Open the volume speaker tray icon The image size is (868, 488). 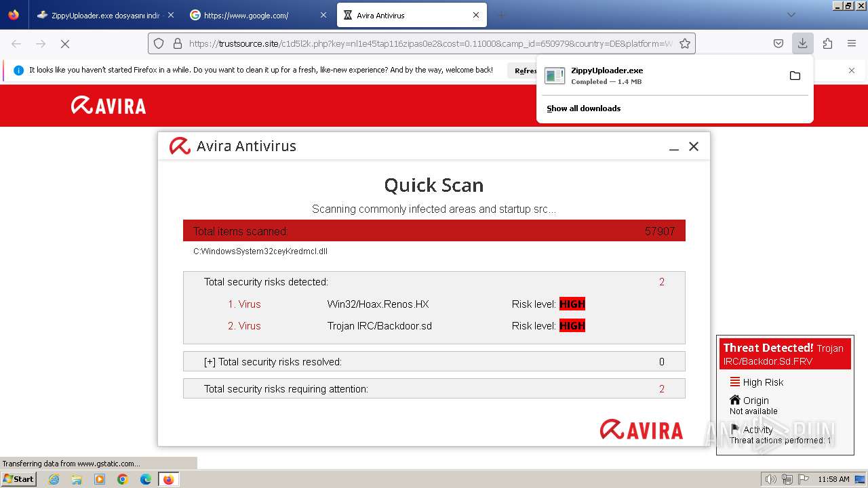[770, 479]
